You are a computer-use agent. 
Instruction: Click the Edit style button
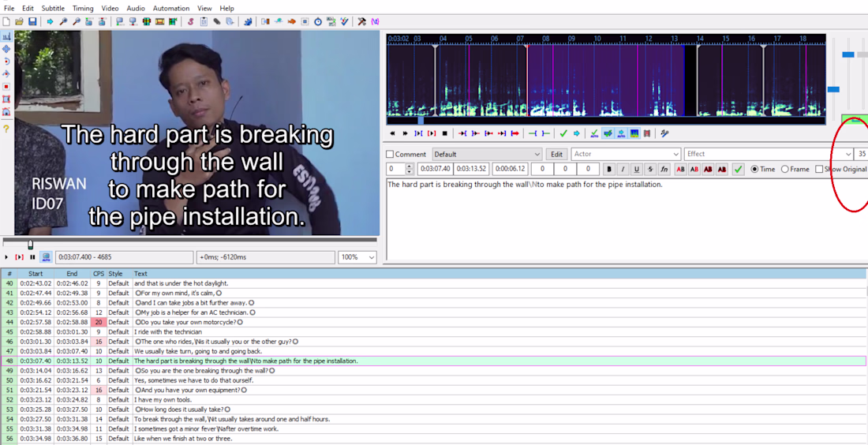pyautogui.click(x=557, y=155)
